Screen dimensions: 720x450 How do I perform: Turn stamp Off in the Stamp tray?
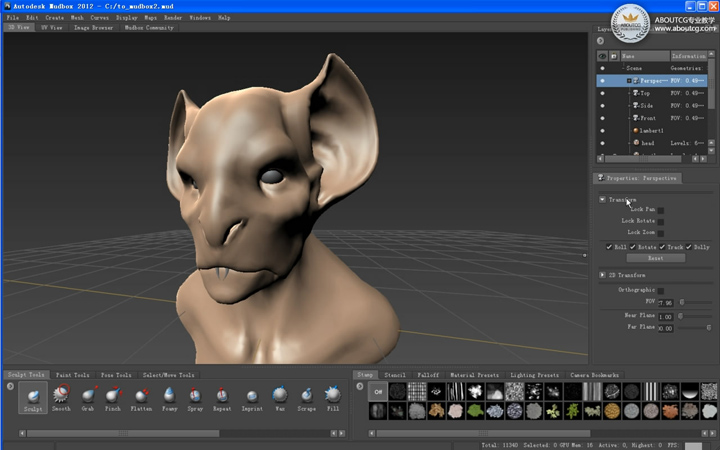(x=378, y=392)
